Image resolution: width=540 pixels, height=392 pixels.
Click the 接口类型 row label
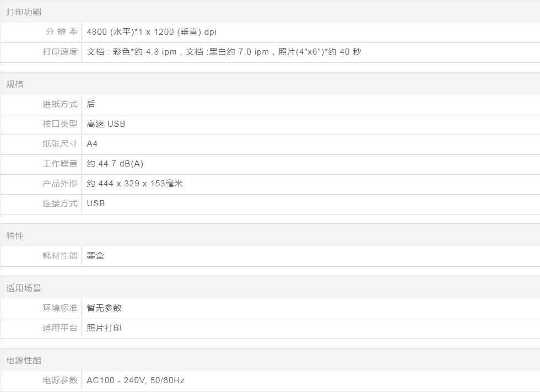pos(60,124)
